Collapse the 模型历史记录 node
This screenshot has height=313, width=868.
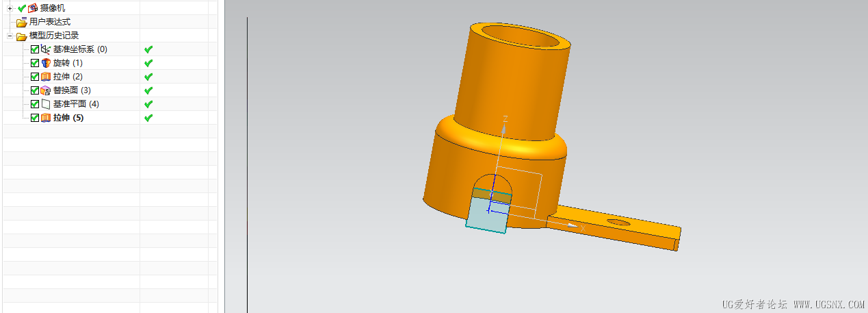[10, 36]
